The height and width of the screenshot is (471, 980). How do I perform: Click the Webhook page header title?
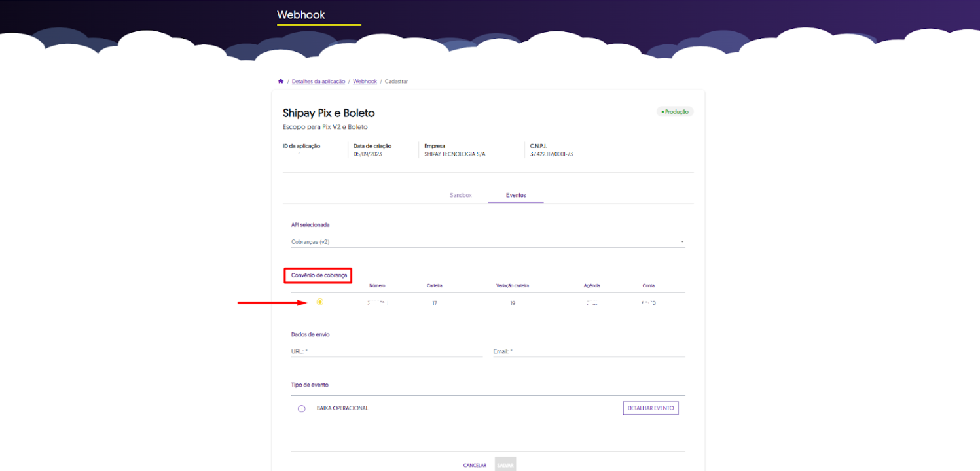tap(300, 14)
